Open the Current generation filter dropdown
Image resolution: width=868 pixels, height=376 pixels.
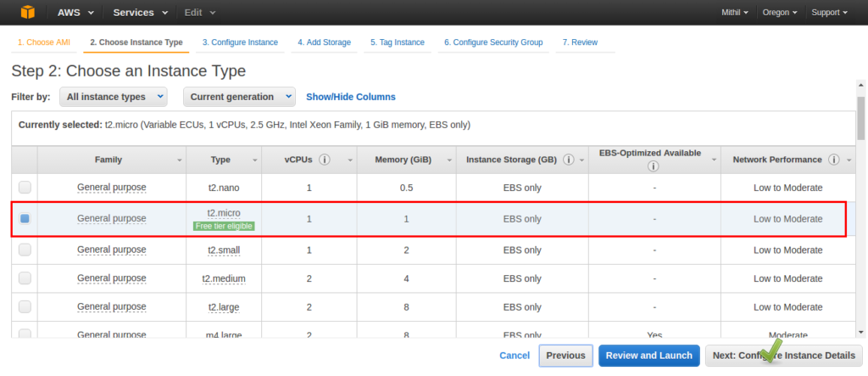pos(239,97)
